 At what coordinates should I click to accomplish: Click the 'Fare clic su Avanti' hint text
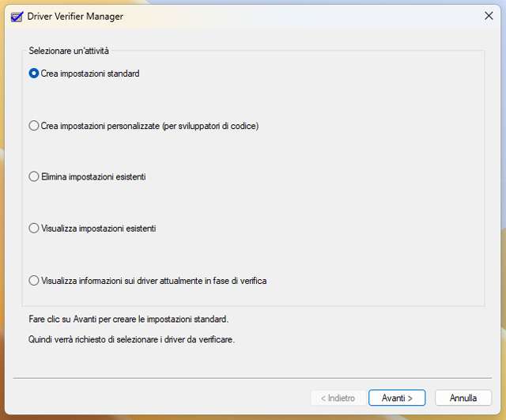[x=128, y=319]
